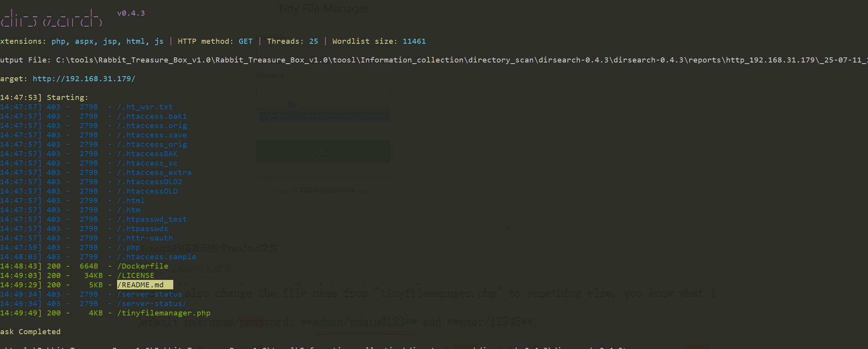Click the /.httr-oauth path
This screenshot has height=349, width=868.
coord(145,238)
